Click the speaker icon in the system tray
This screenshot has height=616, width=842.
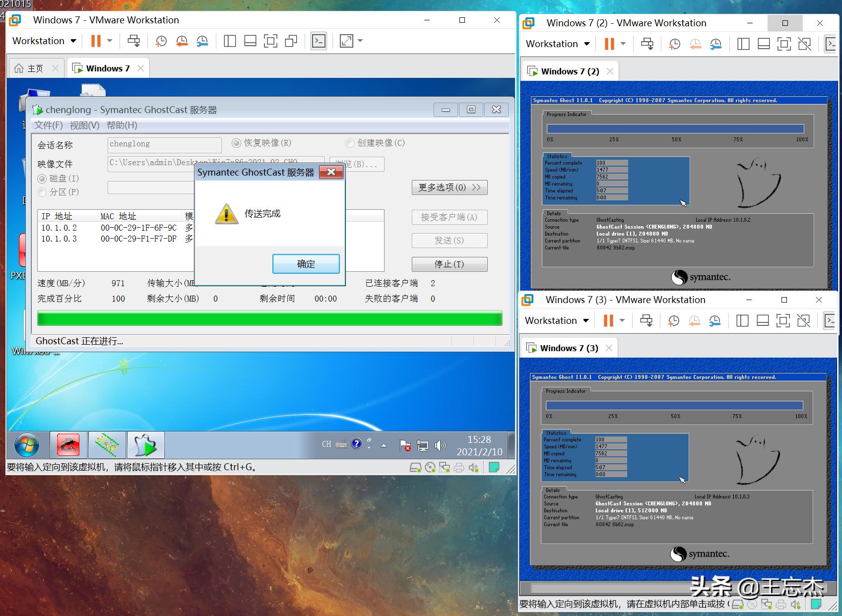441,444
